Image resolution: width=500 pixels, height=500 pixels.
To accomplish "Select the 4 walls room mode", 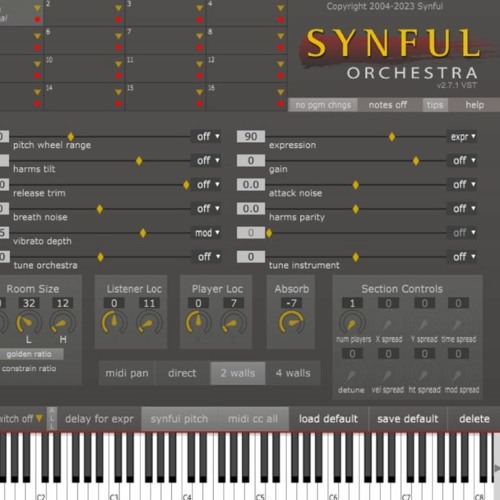I will click(293, 373).
